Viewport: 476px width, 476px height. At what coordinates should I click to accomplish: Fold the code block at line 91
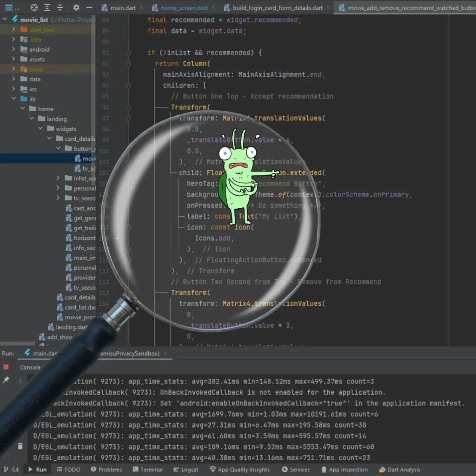click(x=128, y=53)
